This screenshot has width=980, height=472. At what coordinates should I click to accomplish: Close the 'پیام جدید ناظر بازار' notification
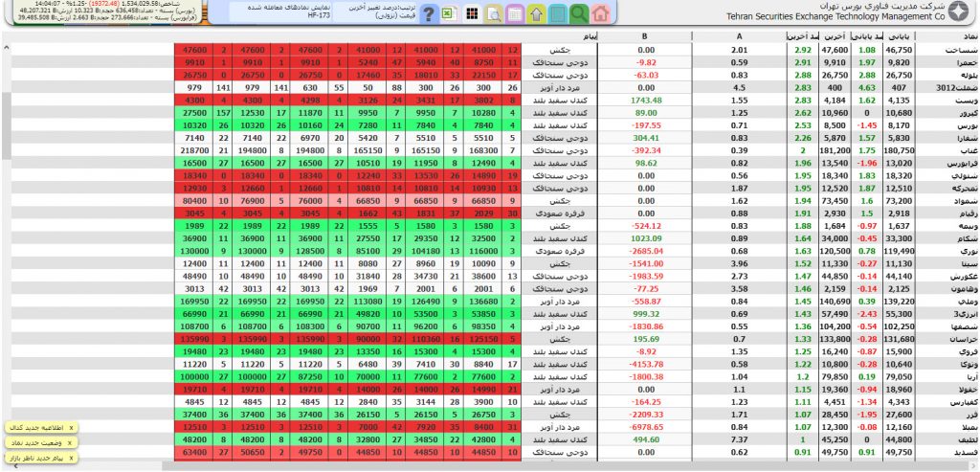click(71, 459)
